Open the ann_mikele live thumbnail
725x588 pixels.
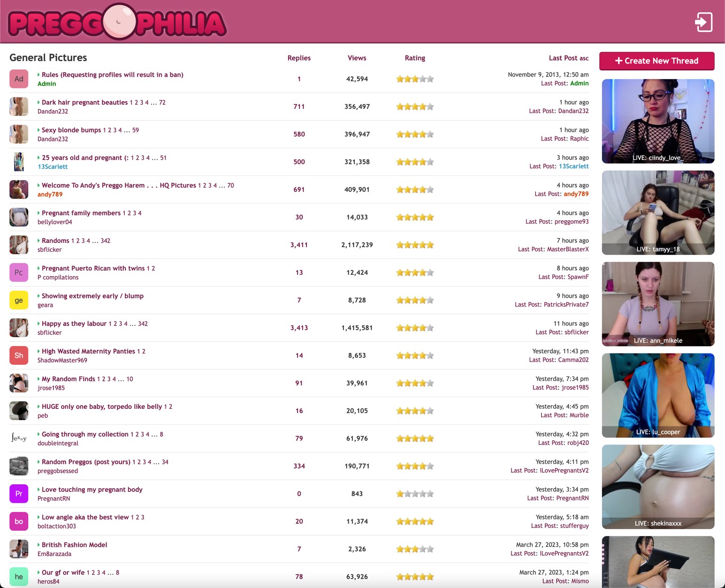click(x=658, y=304)
